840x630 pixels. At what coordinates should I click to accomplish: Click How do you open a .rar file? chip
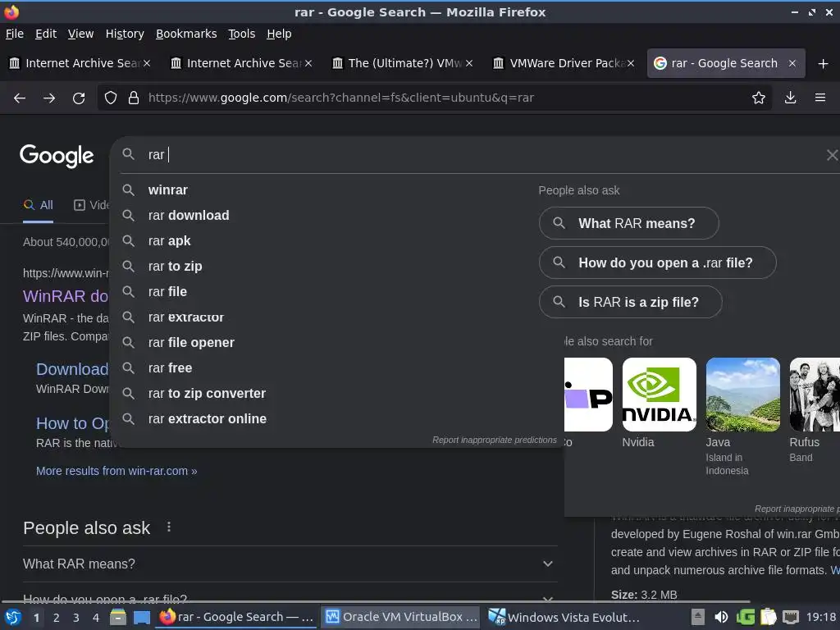click(x=657, y=262)
